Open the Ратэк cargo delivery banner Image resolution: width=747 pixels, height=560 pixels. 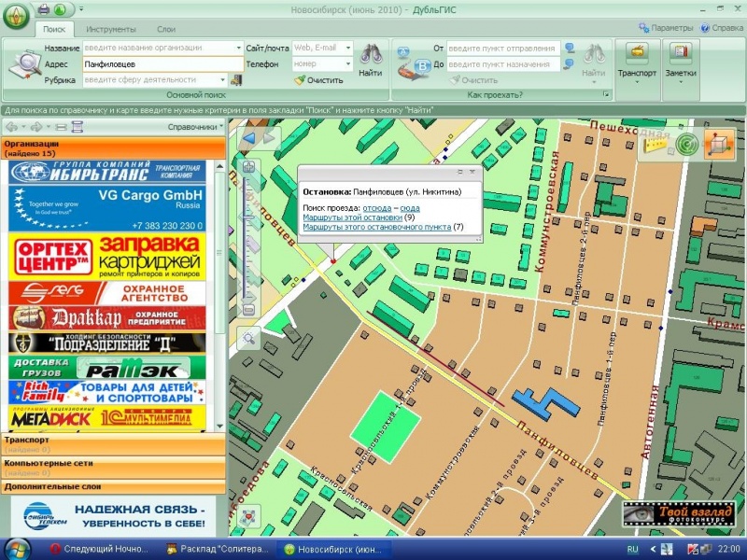click(x=107, y=367)
